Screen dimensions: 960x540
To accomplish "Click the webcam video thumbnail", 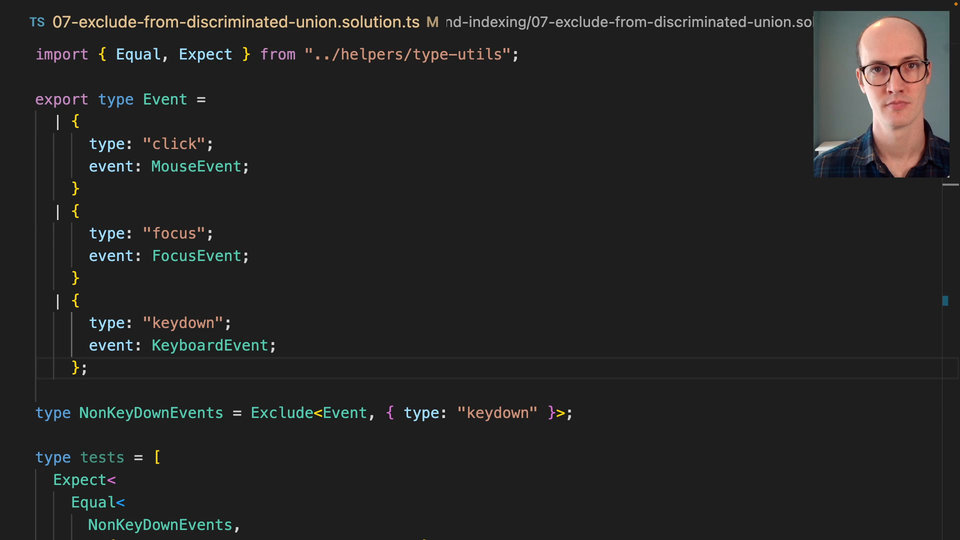I will click(x=881, y=95).
